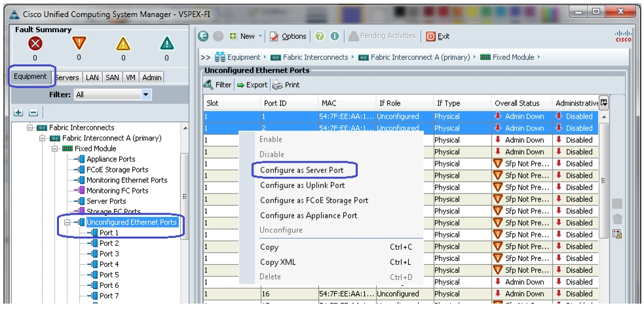Sort table by Port ID column header
Viewport: 644px width, 320px height.
(x=290, y=103)
